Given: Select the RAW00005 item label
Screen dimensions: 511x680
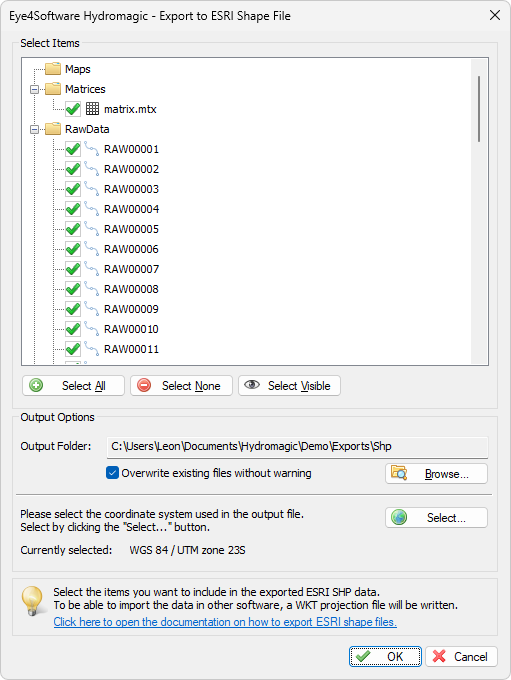Looking at the screenshot, I should (131, 229).
